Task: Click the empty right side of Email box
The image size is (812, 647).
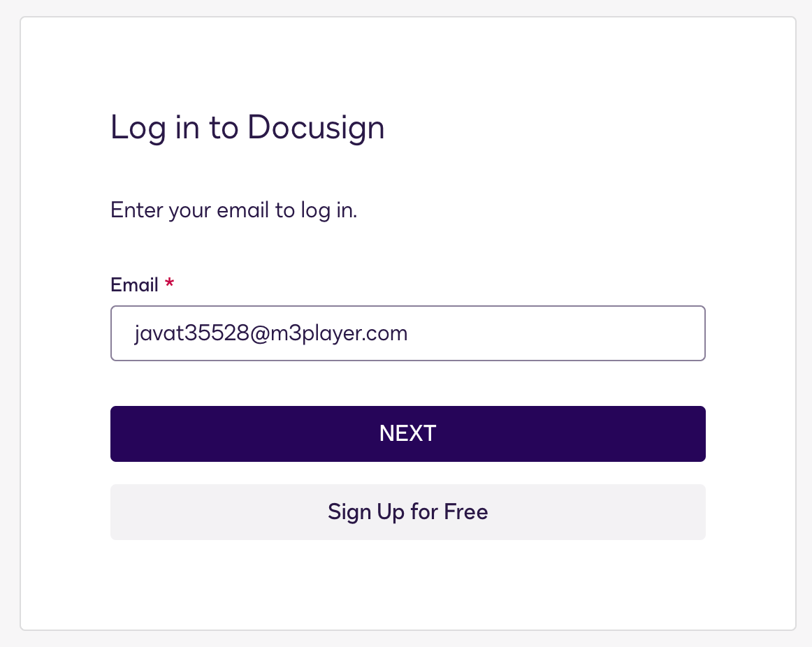Action: [x=557, y=333]
